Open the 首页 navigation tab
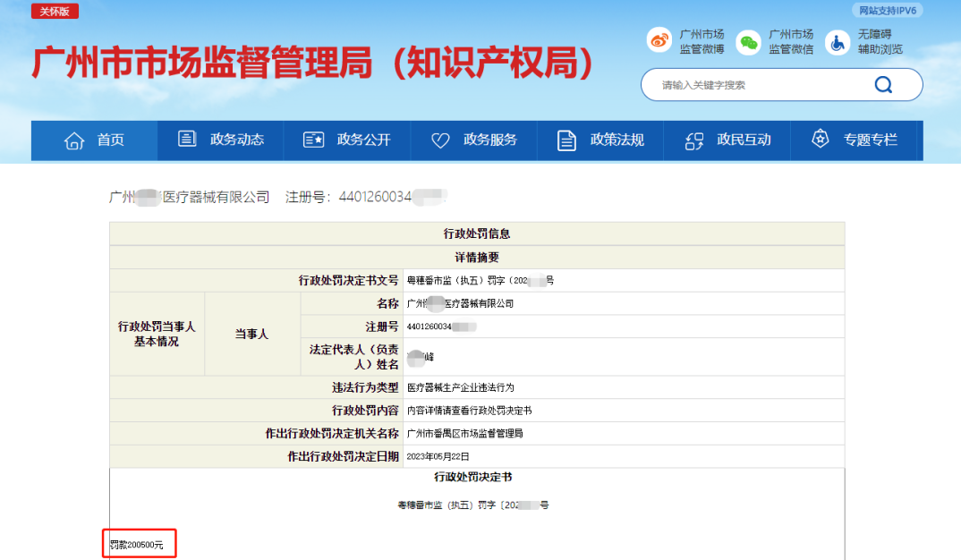The image size is (961, 560). coord(111,140)
